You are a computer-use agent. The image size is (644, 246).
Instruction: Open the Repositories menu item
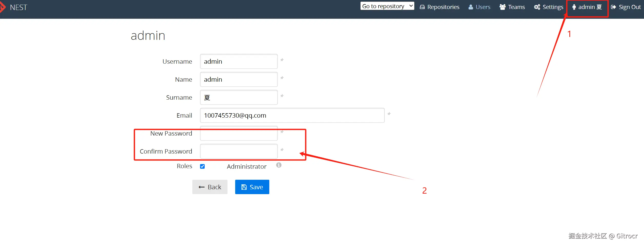coord(440,7)
